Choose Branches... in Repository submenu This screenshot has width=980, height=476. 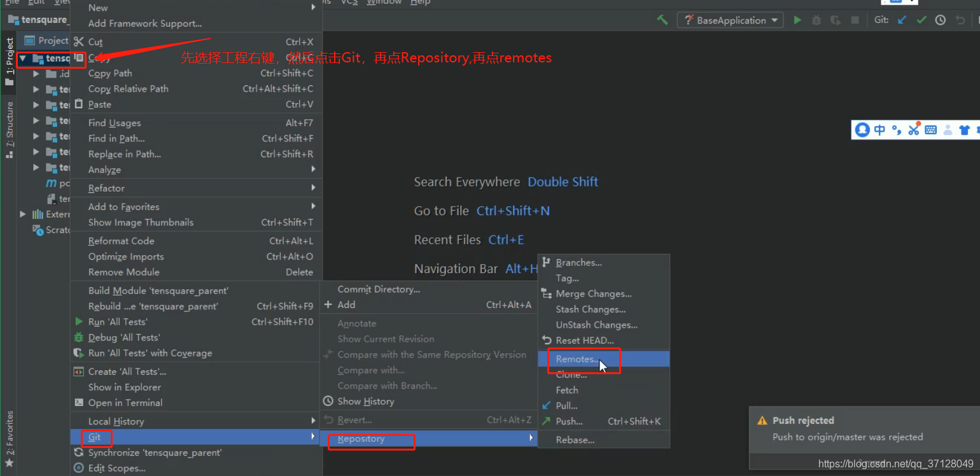click(x=604, y=263)
